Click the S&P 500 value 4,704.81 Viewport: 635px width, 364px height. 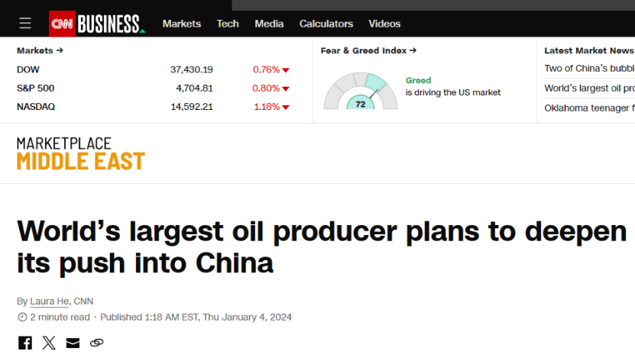194,89
